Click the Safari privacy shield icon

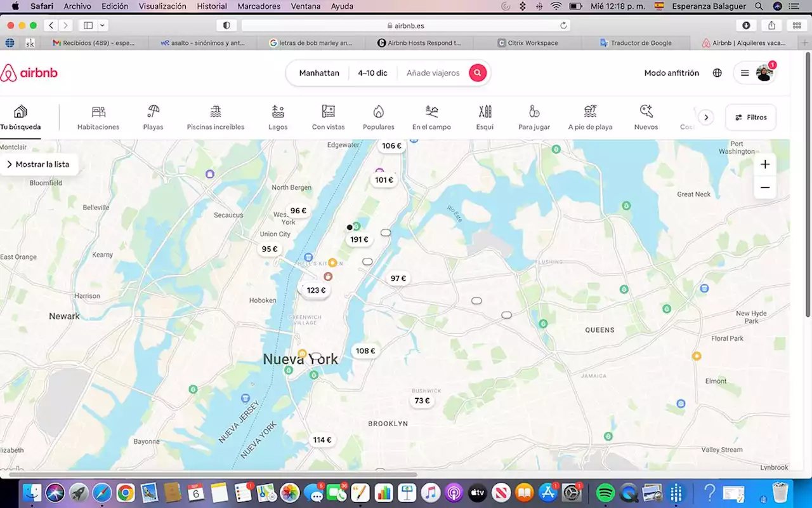tap(226, 25)
